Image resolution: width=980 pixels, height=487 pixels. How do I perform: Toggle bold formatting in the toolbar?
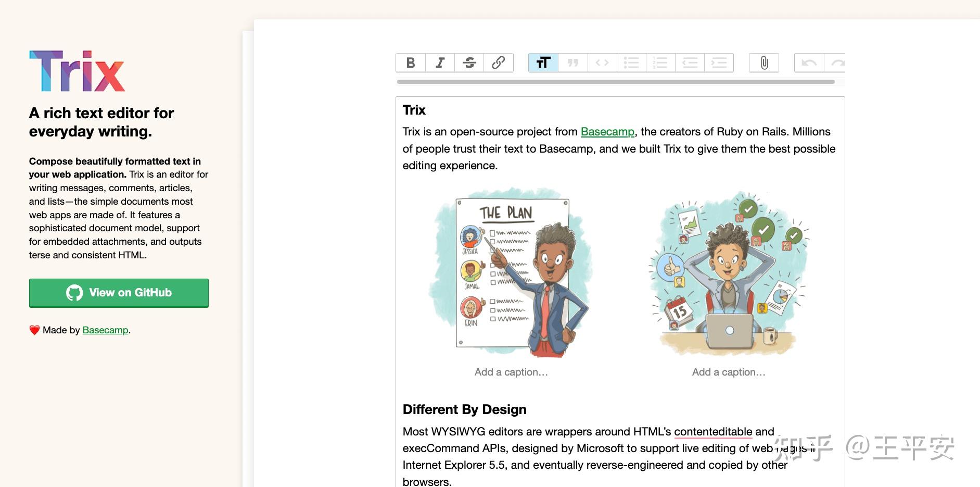click(411, 63)
